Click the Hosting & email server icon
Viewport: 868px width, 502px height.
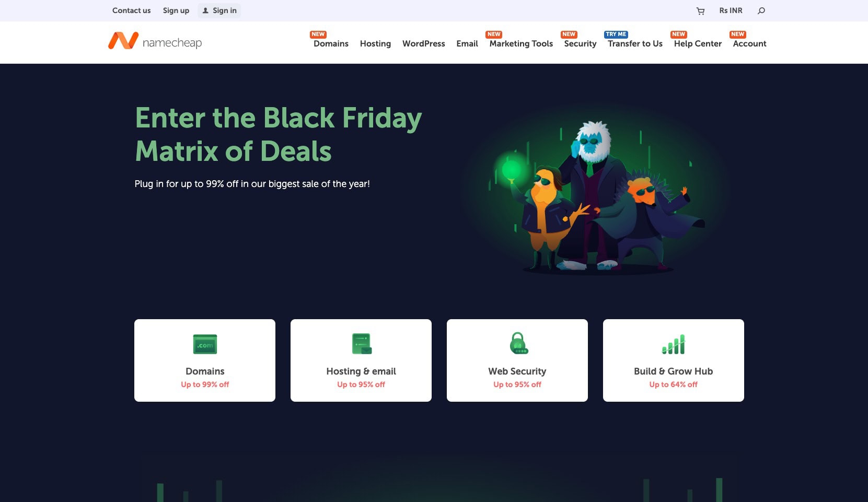[362, 344]
